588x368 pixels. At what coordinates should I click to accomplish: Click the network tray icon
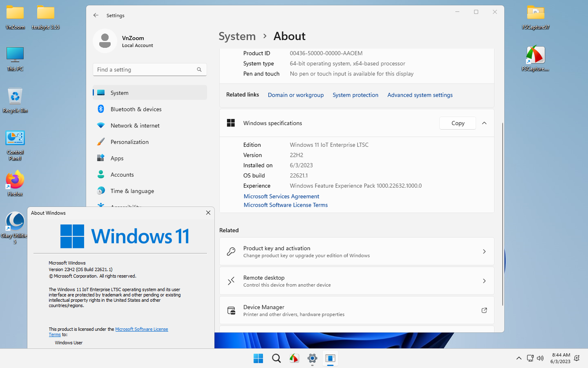coord(530,358)
